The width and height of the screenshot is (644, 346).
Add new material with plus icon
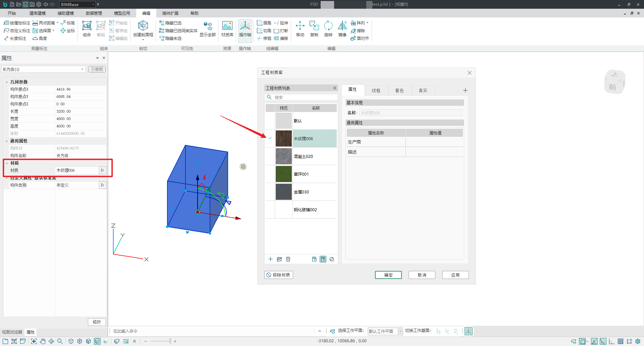tap(270, 259)
